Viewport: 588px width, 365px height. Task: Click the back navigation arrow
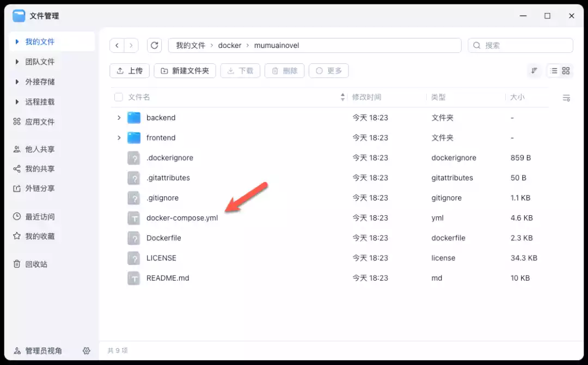(118, 45)
